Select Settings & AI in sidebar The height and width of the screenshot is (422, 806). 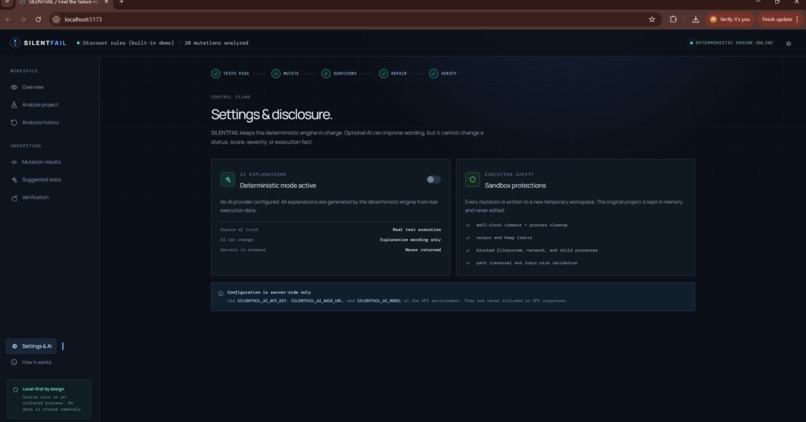(x=31, y=346)
